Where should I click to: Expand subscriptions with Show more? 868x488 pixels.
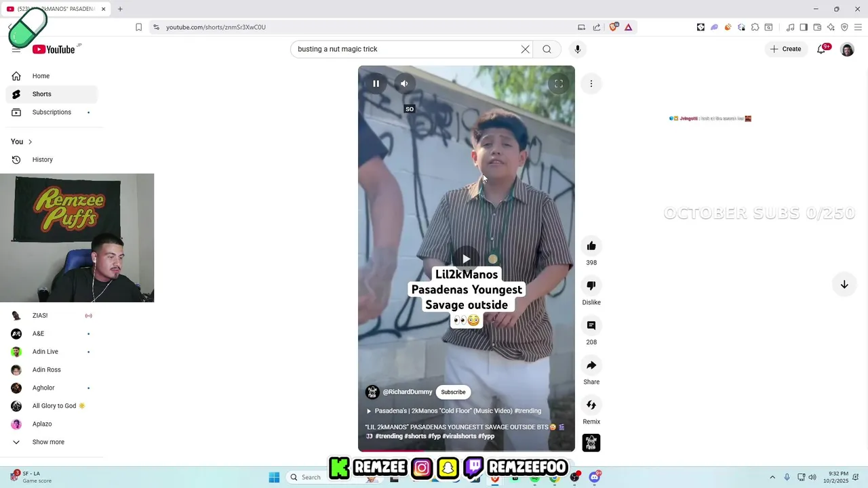52,442
